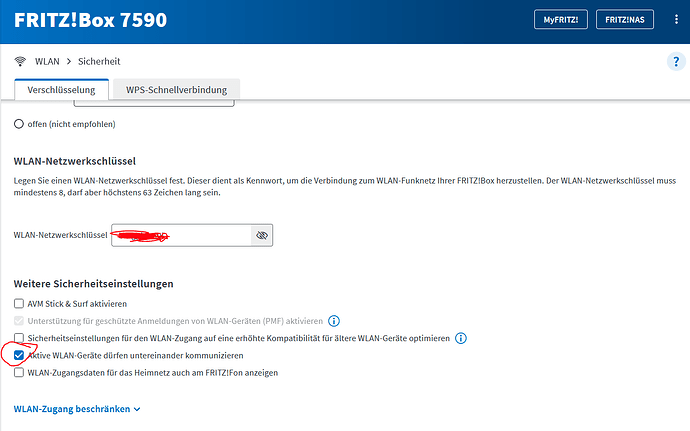The width and height of the screenshot is (690, 431).
Task: Click the 'Weitere Sicherheitseinstellungen' heading
Action: click(93, 284)
